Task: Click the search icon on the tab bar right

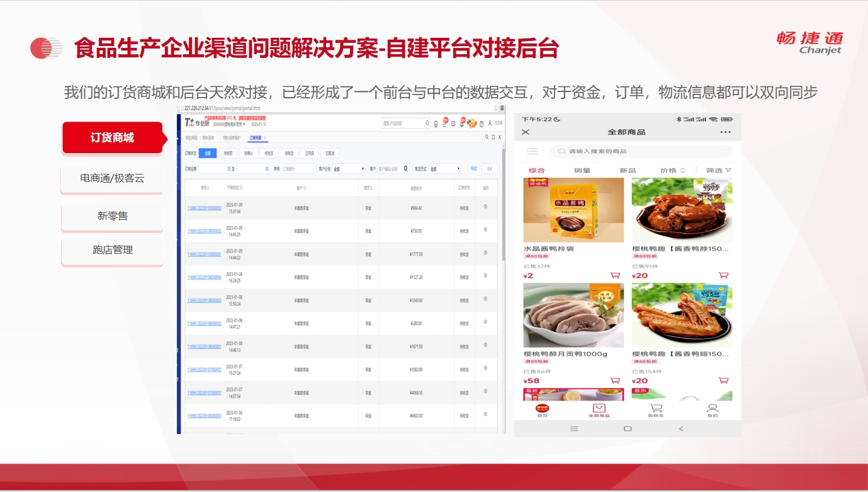Action: 487,137
